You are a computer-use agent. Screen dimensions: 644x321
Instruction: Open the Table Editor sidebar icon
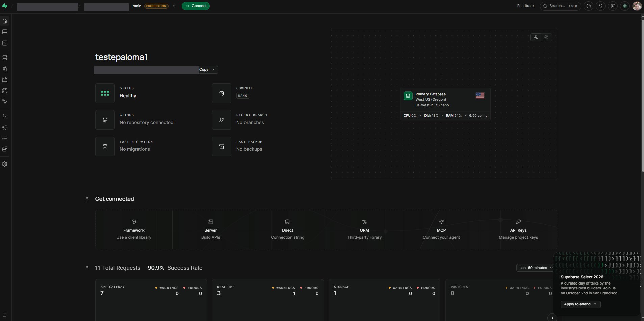click(5, 32)
